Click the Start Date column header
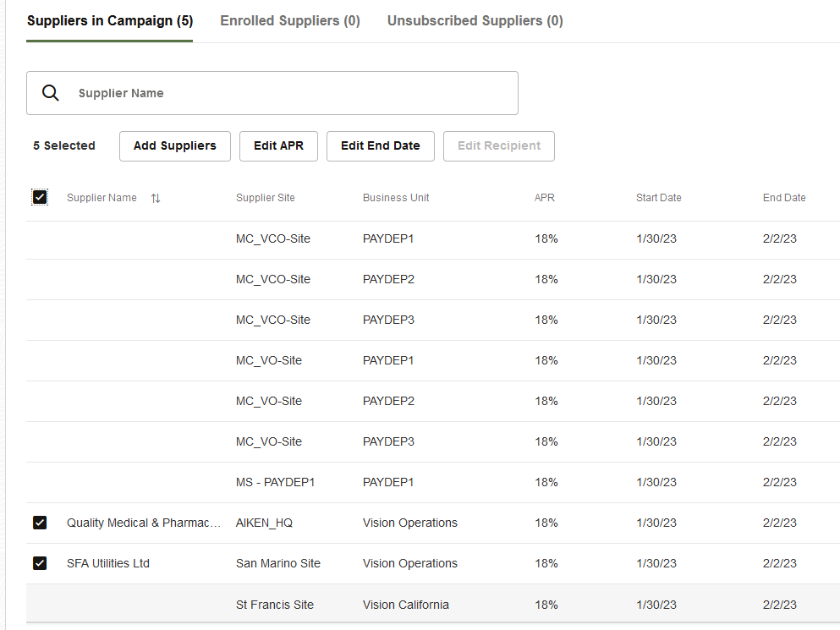Viewport: 840px width, 630px height. click(658, 198)
